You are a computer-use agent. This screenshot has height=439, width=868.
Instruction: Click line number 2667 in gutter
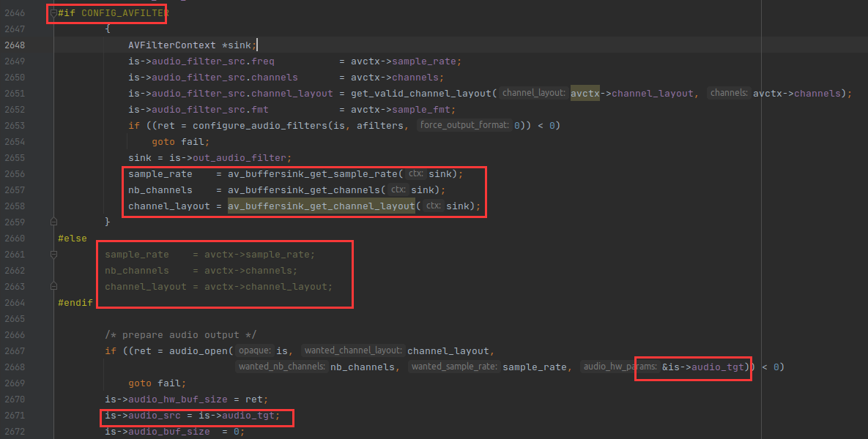pos(15,351)
